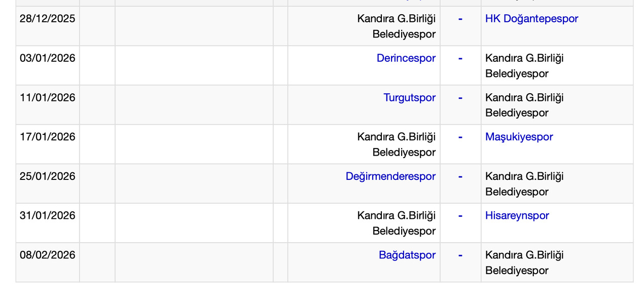Click Kandıra G.Birliği Belediyespor text in Bağdatspor row
644x299 pixels.
tap(524, 263)
